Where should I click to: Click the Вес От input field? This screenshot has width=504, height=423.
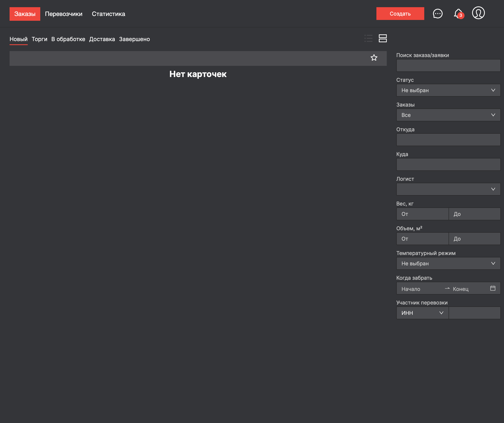pos(422,214)
